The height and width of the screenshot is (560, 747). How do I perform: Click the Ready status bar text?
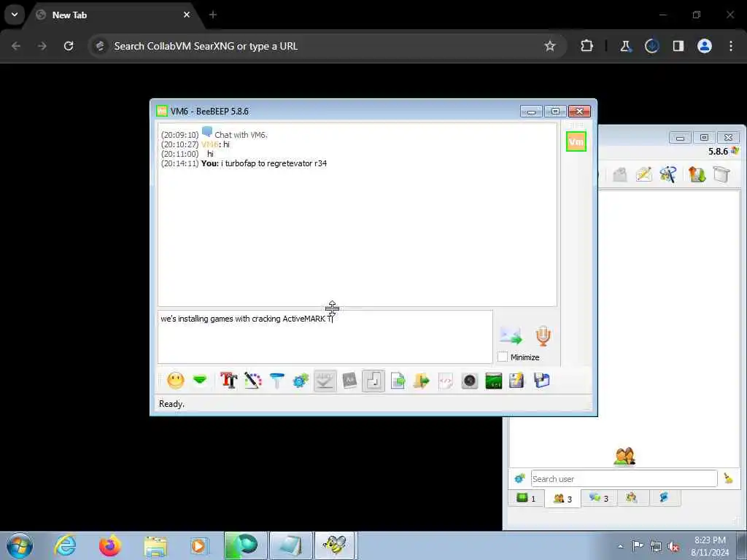171,404
